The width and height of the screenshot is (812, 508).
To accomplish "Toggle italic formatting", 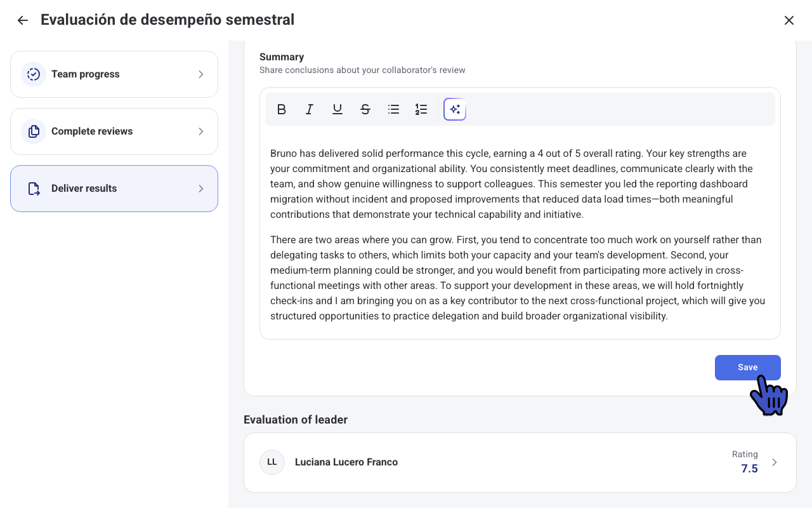I will pos(310,109).
